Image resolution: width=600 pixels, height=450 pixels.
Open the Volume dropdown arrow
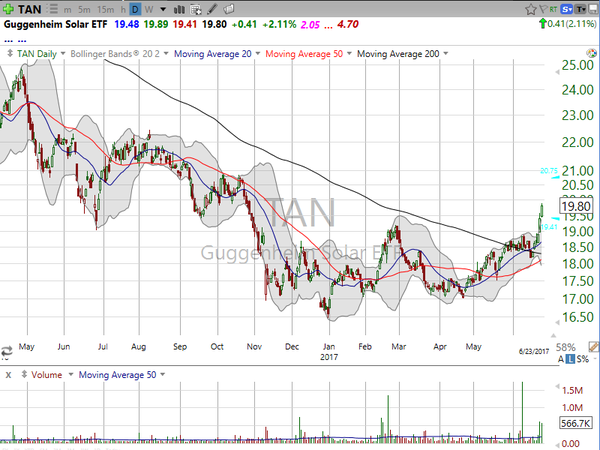point(70,374)
